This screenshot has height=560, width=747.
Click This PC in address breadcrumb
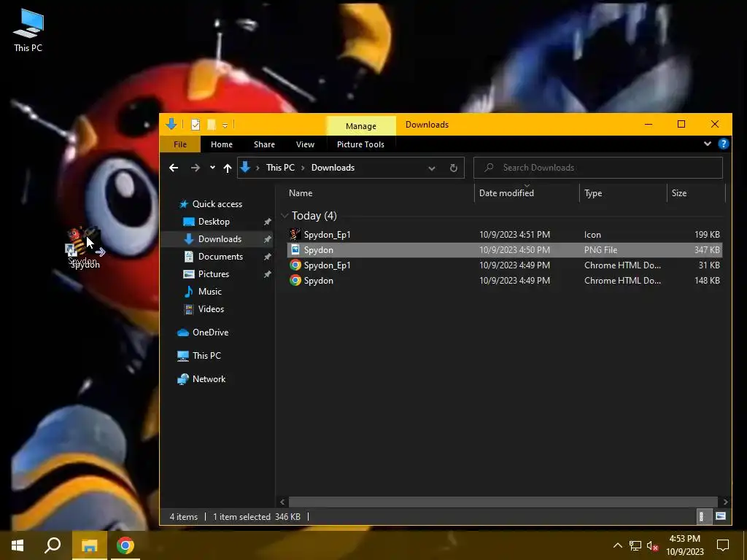click(x=280, y=168)
